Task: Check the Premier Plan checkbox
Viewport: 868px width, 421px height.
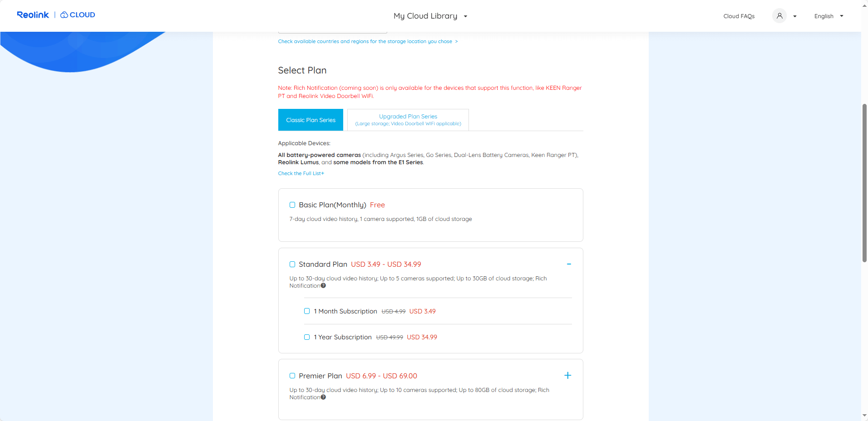Action: 292,376
